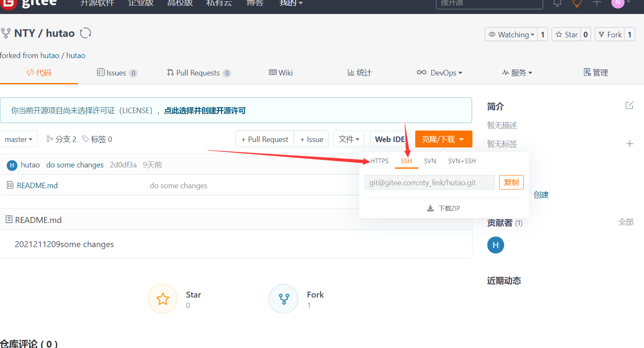Click the 企业版 nav item
This screenshot has height=348, width=644.
(141, 3)
